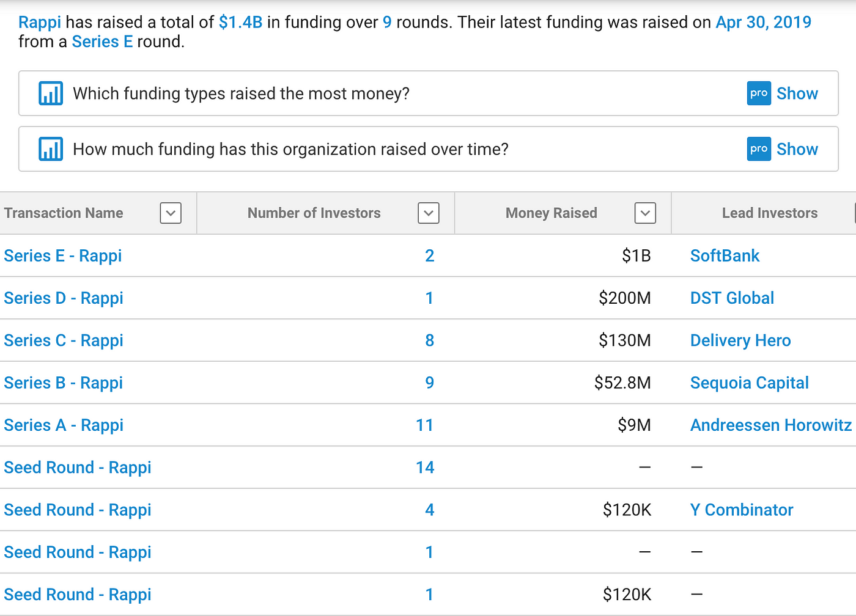Open the Number of Investors column dropdown

[x=429, y=213]
